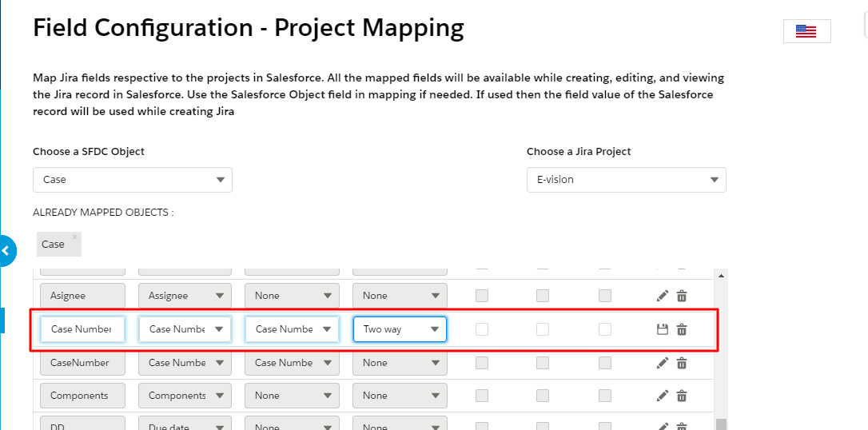This screenshot has width=868, height=430.
Task: Toggle middle checkbox in Asignee row
Action: 543,296
